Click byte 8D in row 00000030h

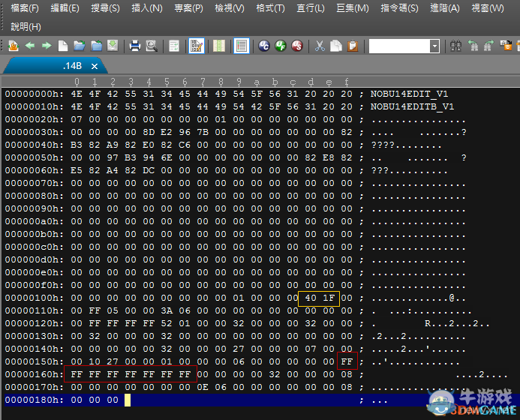149,132
